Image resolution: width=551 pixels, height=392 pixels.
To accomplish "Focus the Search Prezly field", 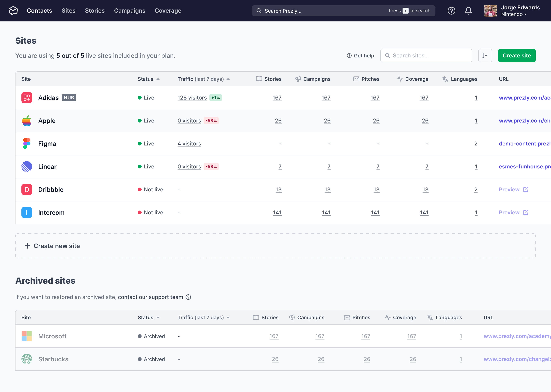I will (x=343, y=11).
